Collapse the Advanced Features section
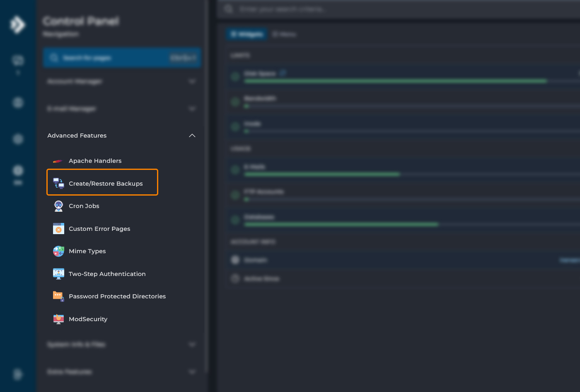This screenshot has width=580, height=392. coord(192,136)
